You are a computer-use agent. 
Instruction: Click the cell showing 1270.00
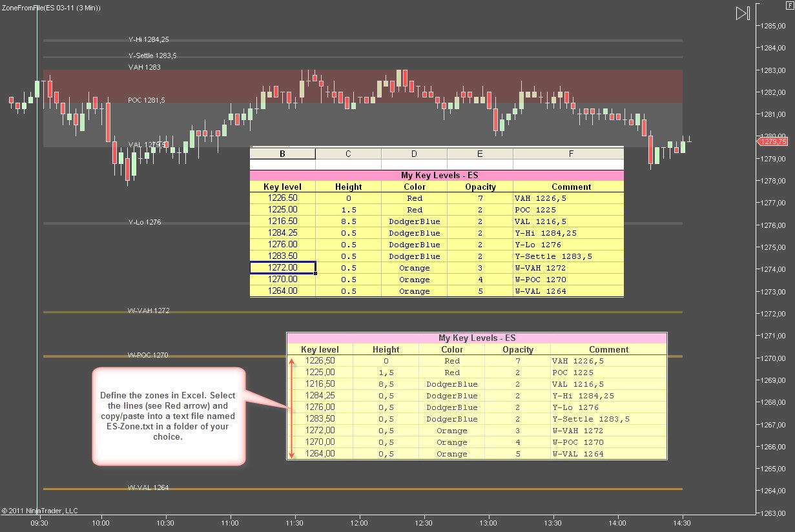pos(283,280)
